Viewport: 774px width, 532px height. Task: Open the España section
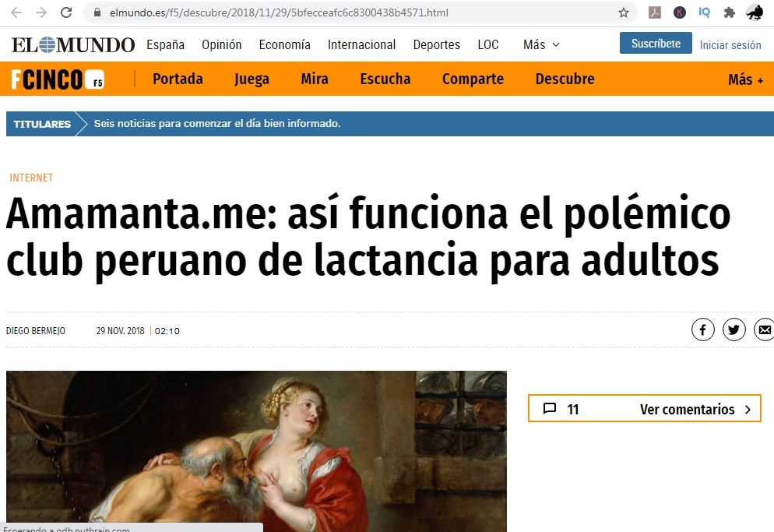(x=165, y=45)
